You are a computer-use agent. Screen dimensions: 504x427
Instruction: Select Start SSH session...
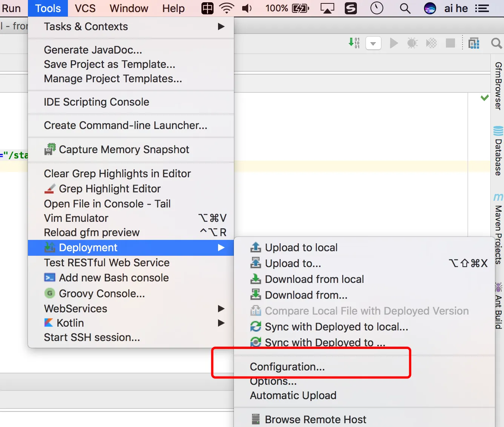tap(92, 337)
